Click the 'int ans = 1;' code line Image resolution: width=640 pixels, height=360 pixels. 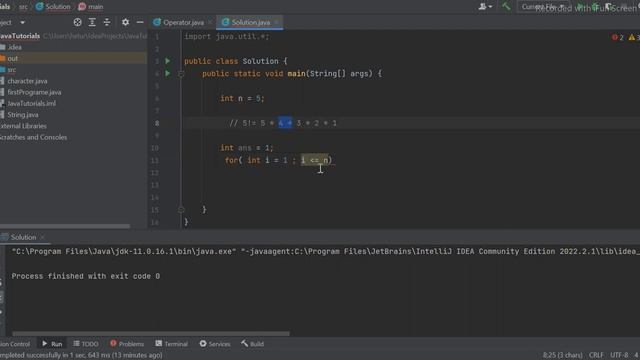[x=247, y=148]
